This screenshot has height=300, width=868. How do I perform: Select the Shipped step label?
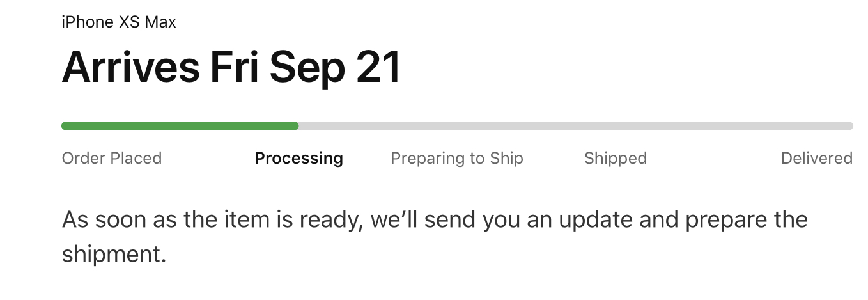[616, 158]
